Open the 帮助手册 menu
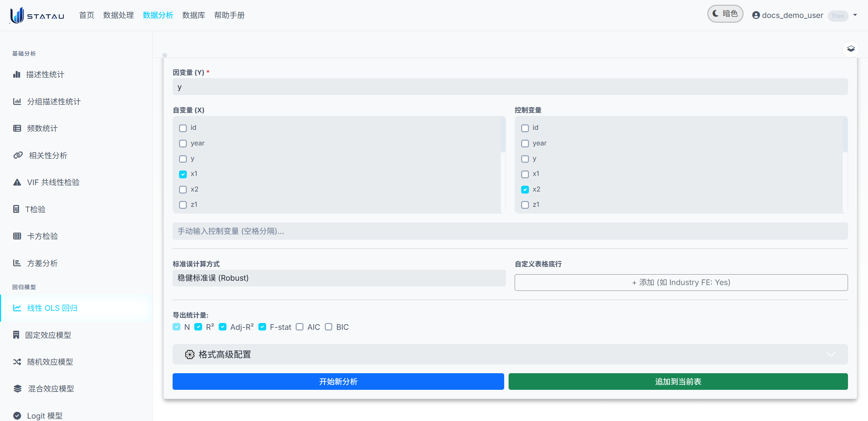The width and height of the screenshot is (868, 421). [229, 15]
